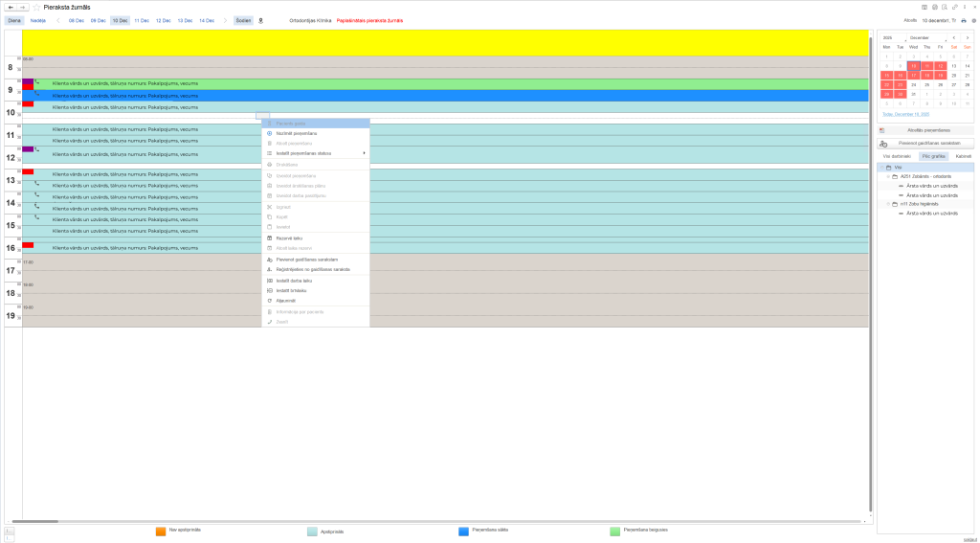Click the location pin icon beside Šodien
Screen dimensions: 980x543
click(x=260, y=20)
